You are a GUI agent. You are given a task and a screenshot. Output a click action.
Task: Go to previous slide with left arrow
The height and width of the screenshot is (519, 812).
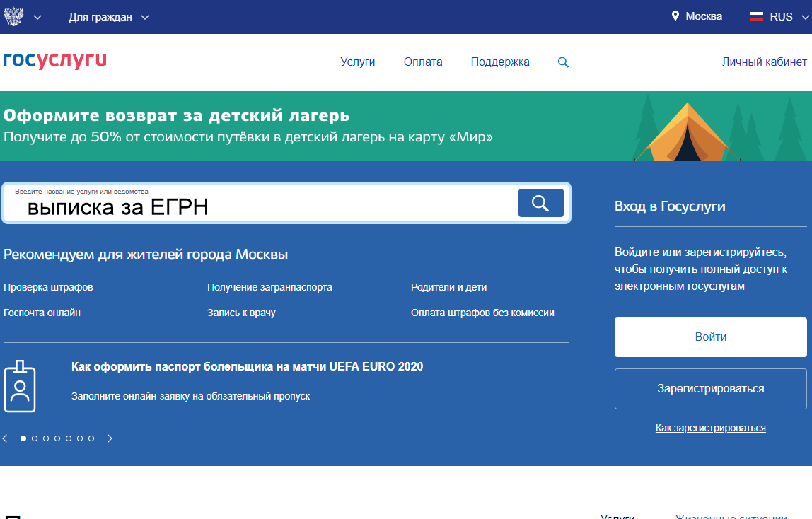click(x=5, y=438)
